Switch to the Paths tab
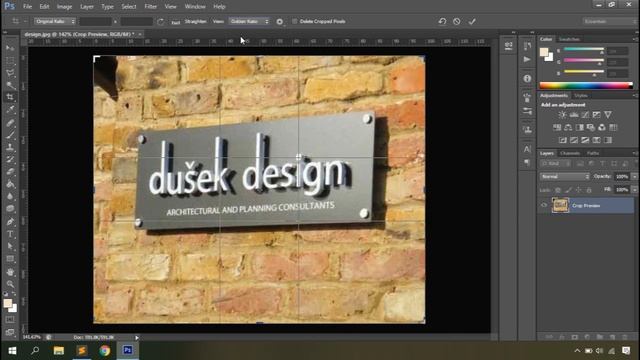Viewport: 640px width, 360px height. [x=593, y=153]
